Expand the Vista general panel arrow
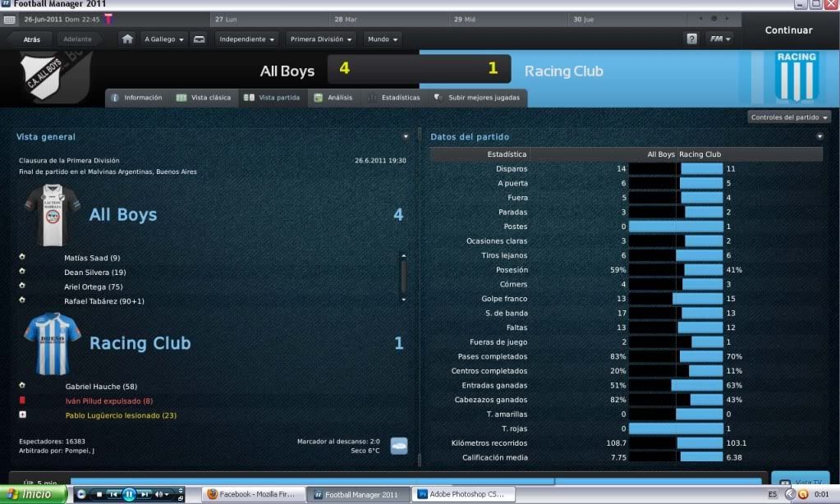 (406, 136)
